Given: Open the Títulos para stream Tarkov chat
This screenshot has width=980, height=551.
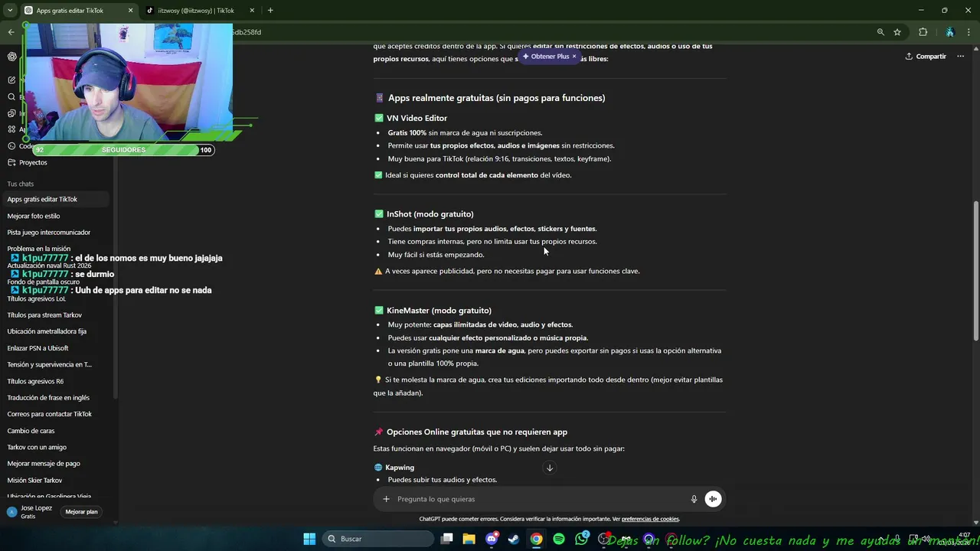Looking at the screenshot, I should point(55,315).
